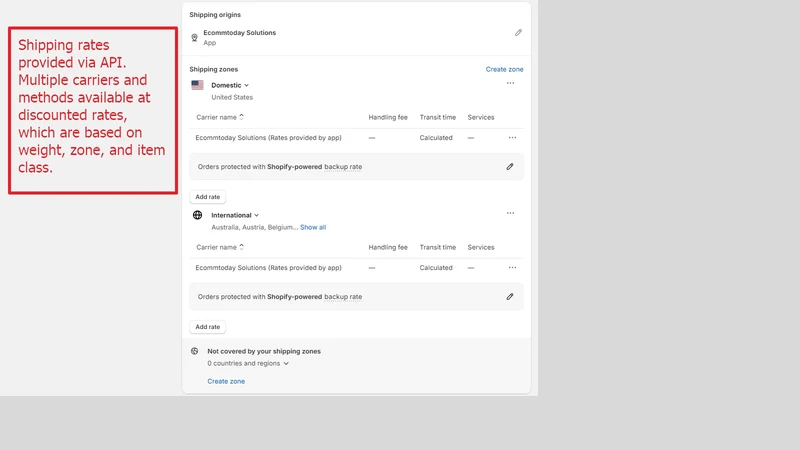Click Not covered by your shipping zones
The width and height of the screenshot is (800, 450).
point(264,351)
